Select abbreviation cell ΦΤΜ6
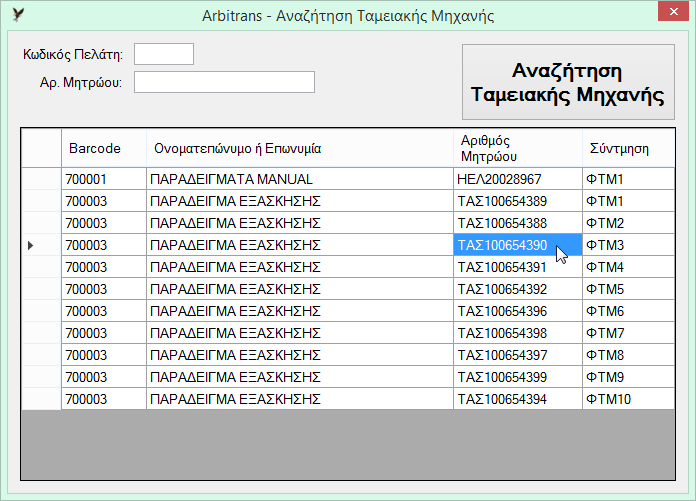 point(628,311)
